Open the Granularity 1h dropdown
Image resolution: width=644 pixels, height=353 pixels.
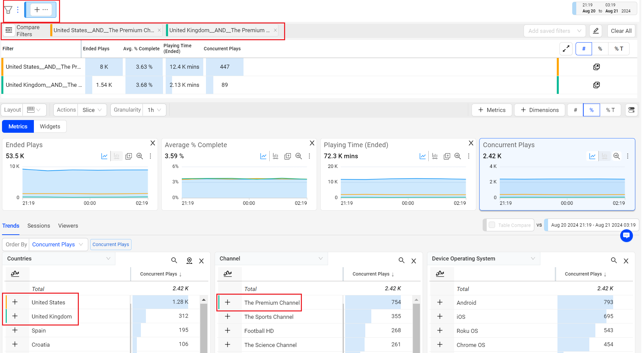(154, 110)
